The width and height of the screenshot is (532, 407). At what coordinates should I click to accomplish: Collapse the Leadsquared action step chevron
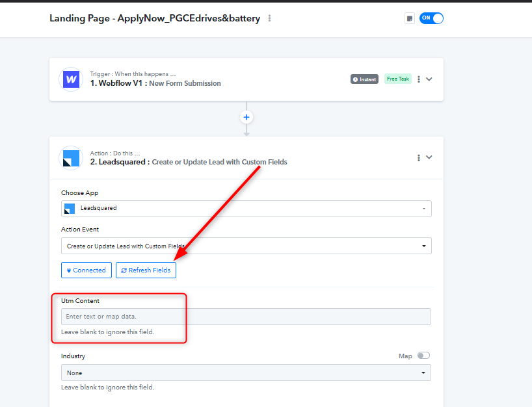click(x=429, y=157)
